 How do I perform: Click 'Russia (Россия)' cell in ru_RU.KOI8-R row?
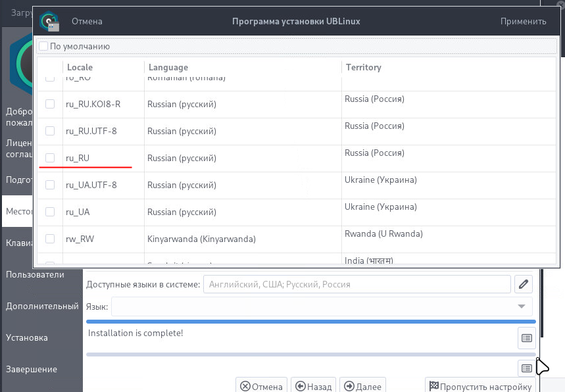[374, 99]
